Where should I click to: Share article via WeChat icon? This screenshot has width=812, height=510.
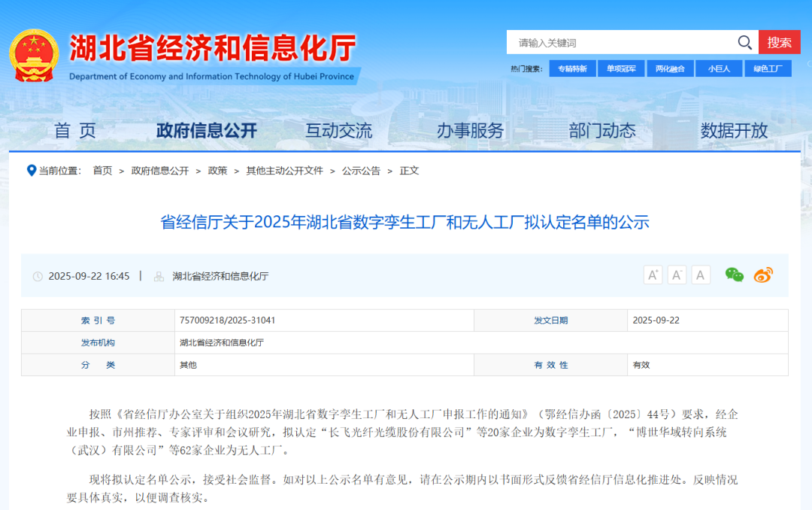[734, 275]
